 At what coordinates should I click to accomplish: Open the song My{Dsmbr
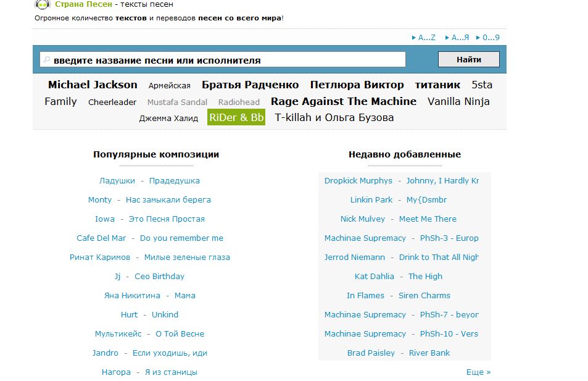coord(426,199)
